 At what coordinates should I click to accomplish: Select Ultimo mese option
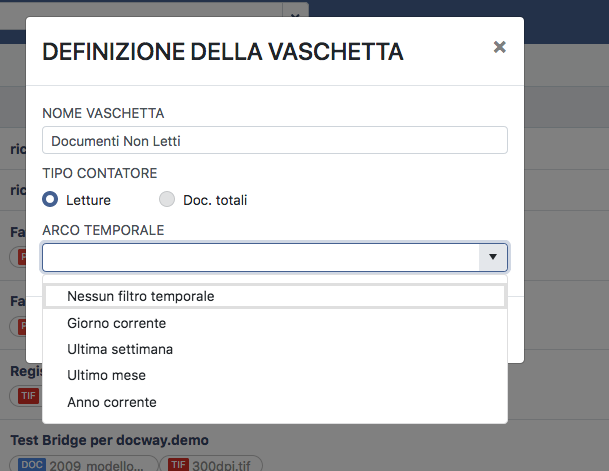[107, 375]
